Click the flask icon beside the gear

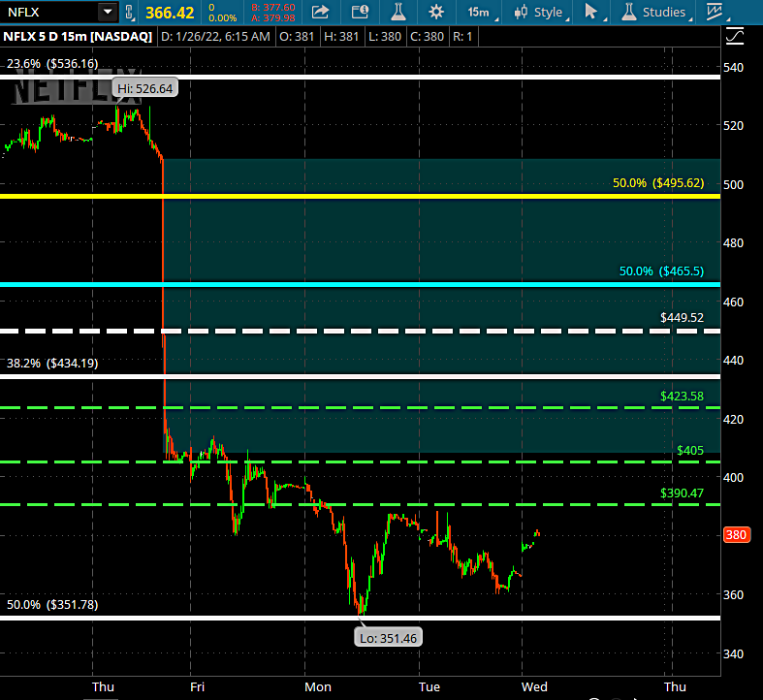pyautogui.click(x=398, y=12)
